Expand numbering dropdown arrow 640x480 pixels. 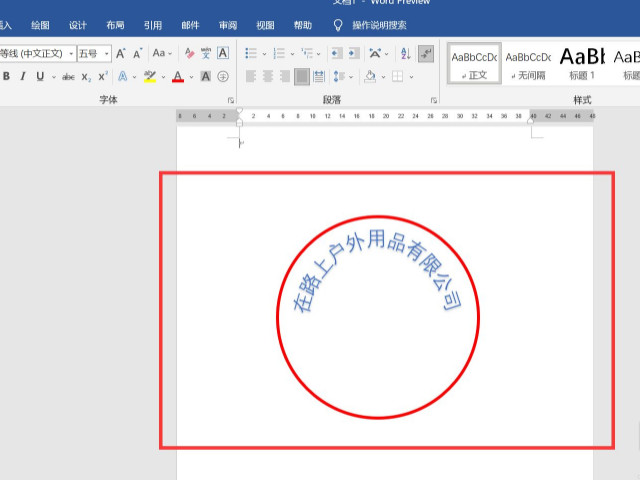coord(292,54)
